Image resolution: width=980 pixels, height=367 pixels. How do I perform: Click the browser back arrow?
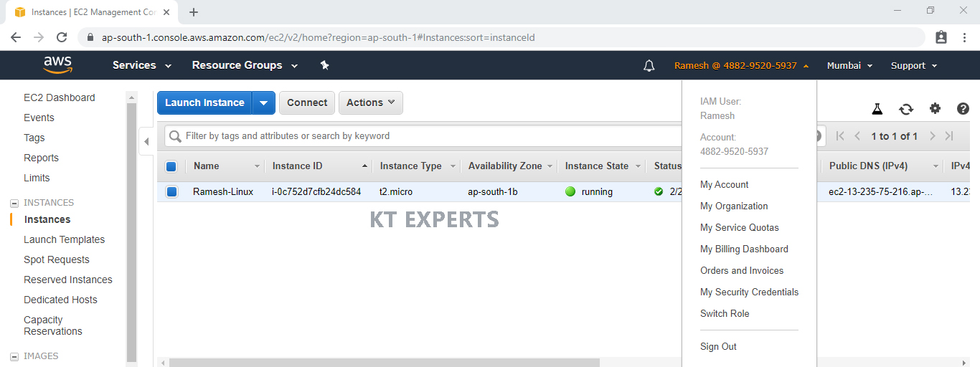16,37
